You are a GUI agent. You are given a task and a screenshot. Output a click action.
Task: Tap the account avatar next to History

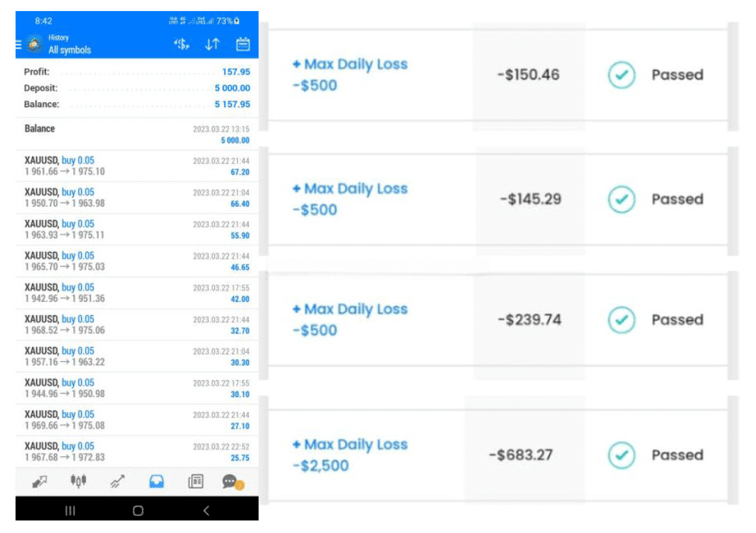tap(34, 44)
